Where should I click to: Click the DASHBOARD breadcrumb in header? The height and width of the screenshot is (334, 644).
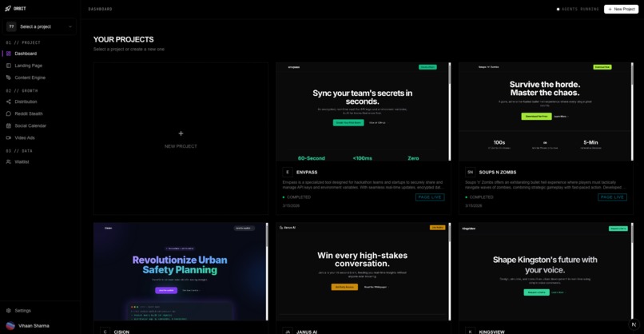pos(100,9)
